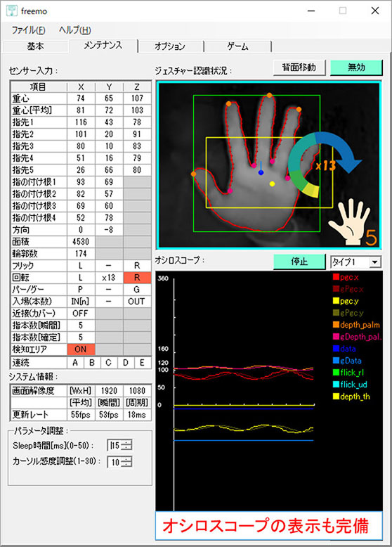Toggle the 無効 (disable) button
392x547 pixels.
(x=356, y=67)
